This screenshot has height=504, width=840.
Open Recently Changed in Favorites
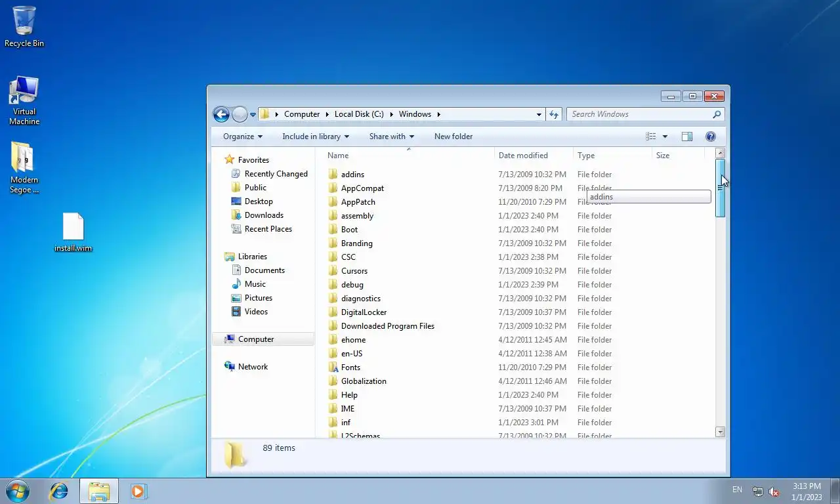coord(270,174)
